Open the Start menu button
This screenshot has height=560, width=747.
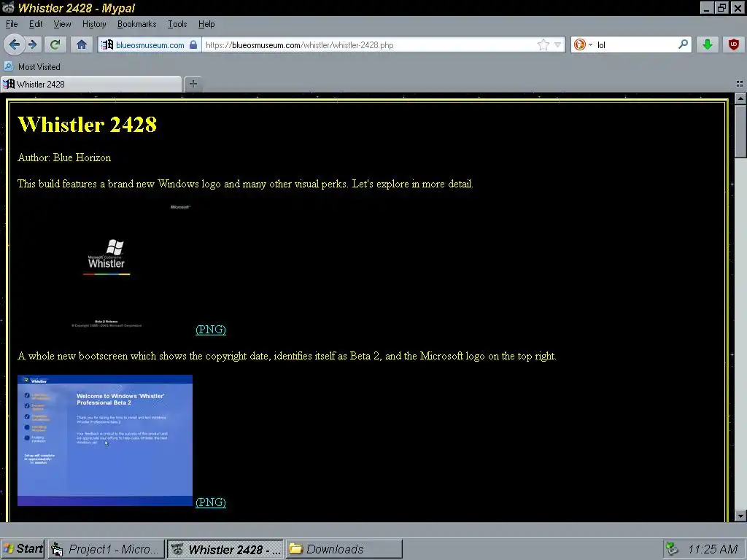click(23, 549)
